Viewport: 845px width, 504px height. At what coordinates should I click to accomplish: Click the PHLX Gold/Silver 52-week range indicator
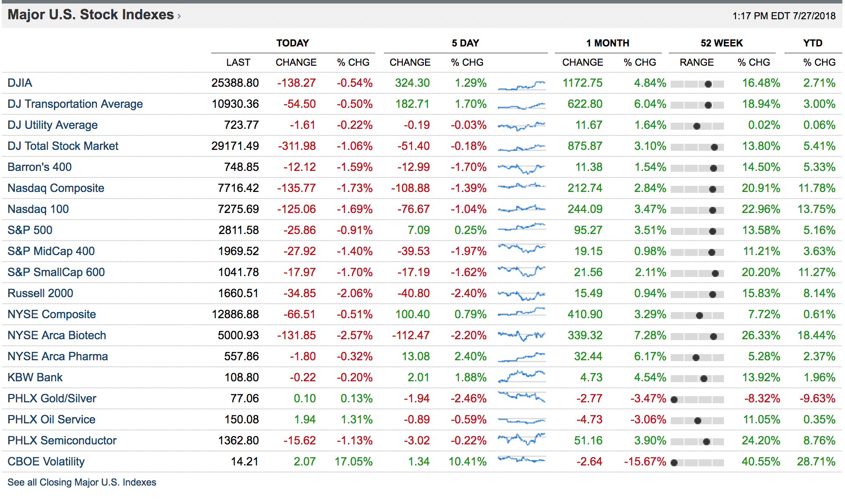click(697, 400)
